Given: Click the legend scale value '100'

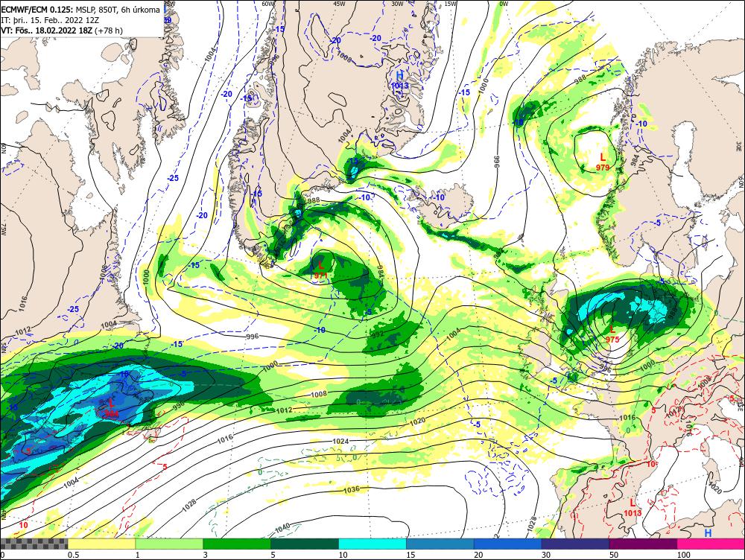Looking at the screenshot, I should tap(684, 555).
